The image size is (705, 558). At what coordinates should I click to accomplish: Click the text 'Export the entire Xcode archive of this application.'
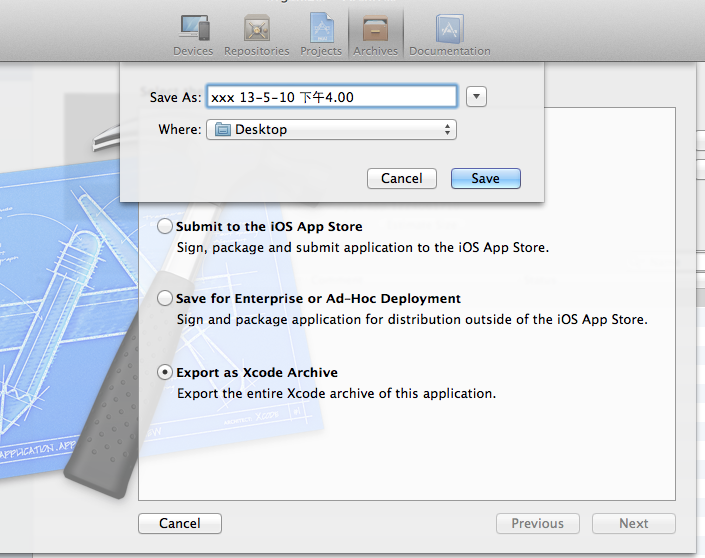tap(336, 393)
